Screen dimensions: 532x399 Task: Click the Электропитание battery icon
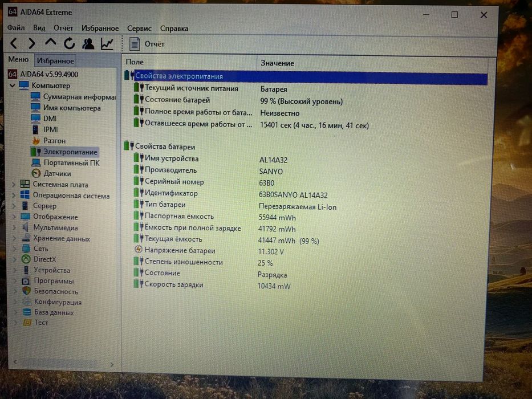pos(35,151)
